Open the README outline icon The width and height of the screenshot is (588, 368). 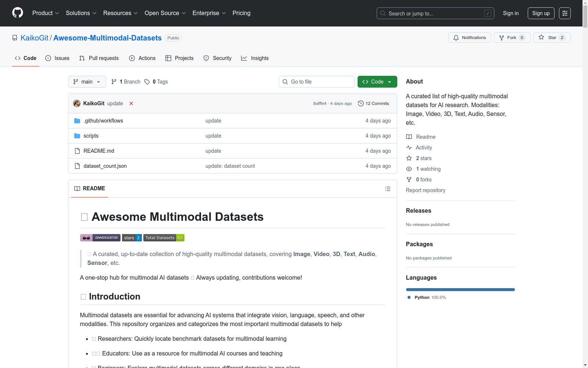click(387, 189)
